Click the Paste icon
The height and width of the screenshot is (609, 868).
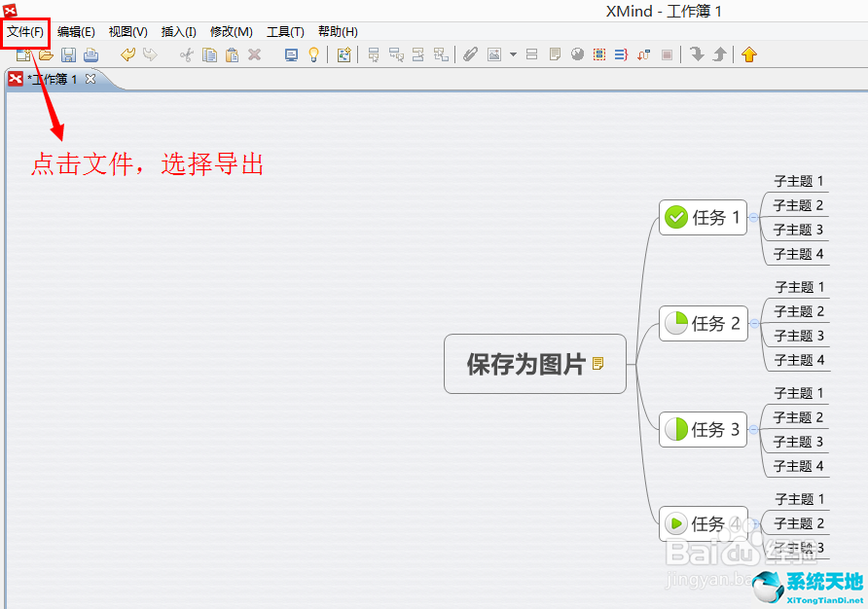232,54
